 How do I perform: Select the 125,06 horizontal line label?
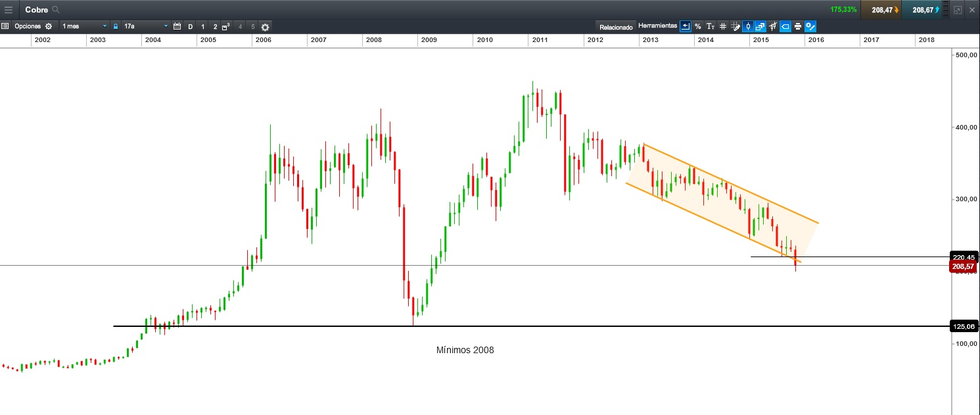[964, 326]
